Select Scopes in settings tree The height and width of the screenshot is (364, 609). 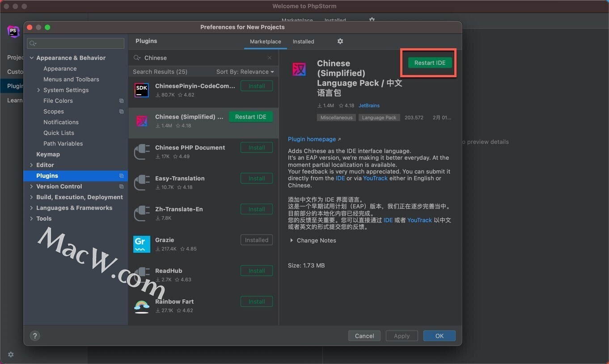click(54, 112)
